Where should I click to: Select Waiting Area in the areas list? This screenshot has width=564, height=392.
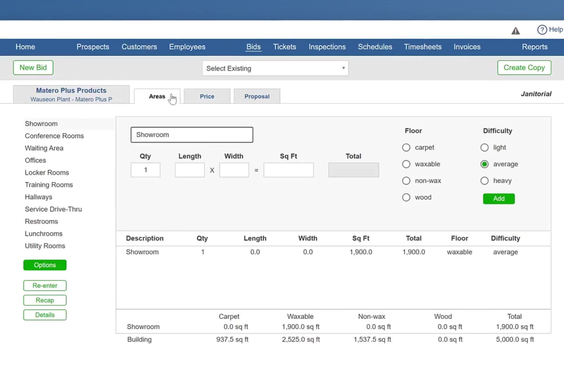[x=44, y=148]
